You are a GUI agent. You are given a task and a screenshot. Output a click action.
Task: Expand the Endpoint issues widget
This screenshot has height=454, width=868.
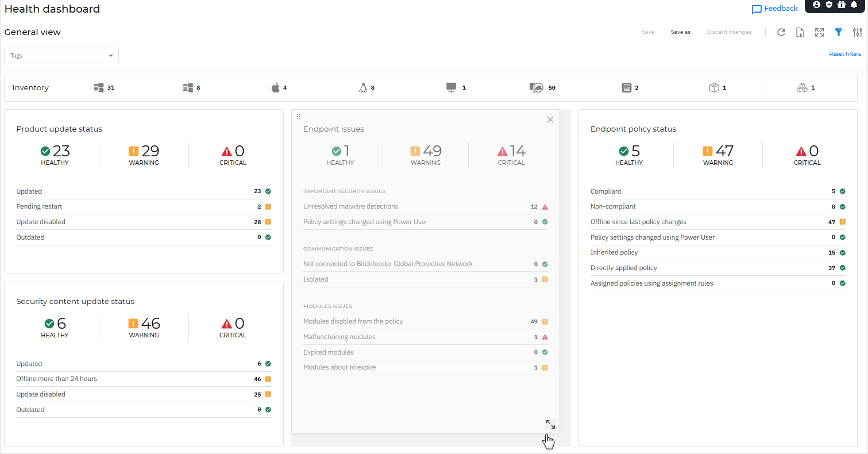tap(550, 424)
